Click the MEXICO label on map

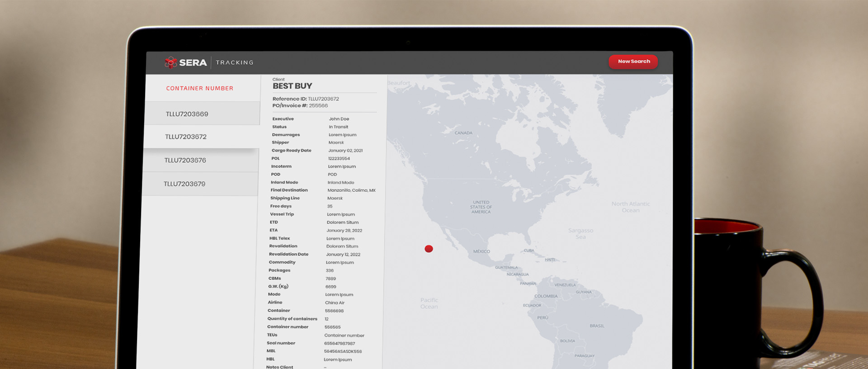(x=481, y=251)
